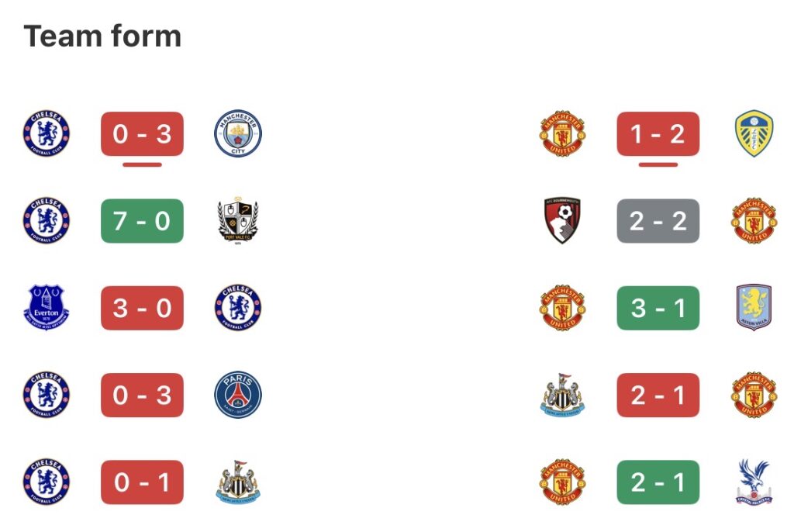Select the Everton club crest
Image resolution: width=794 pixels, height=532 pixels.
click(46, 308)
